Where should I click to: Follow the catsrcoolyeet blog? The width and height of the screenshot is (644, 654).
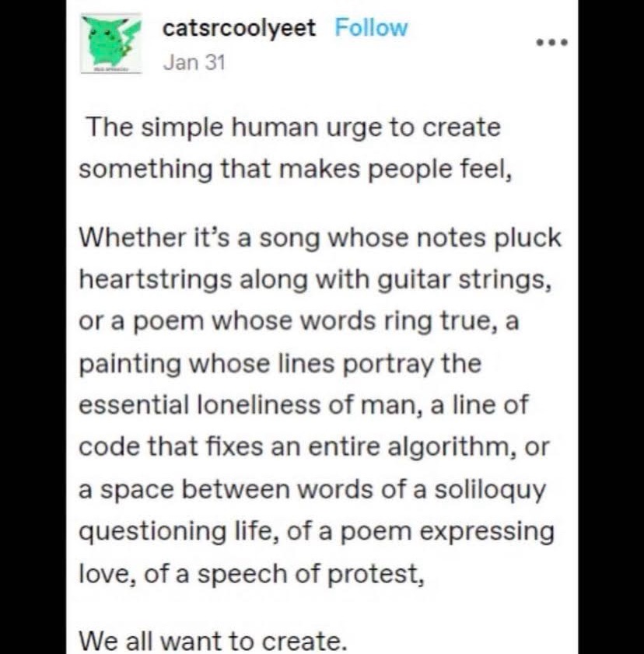371,29
